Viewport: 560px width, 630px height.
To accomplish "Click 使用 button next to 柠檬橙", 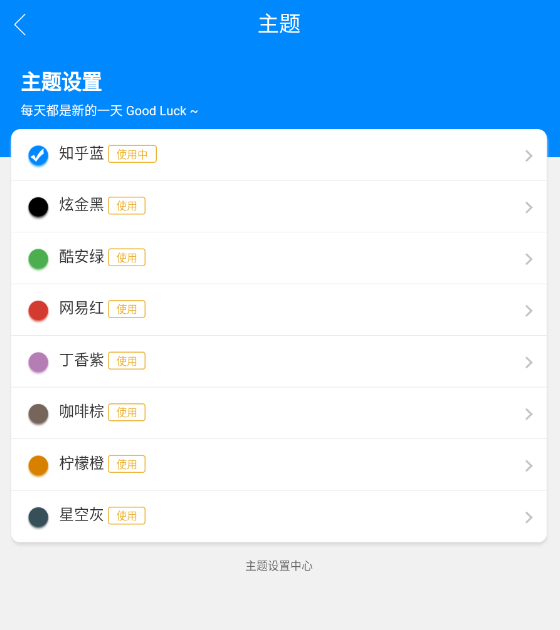I will 127,464.
